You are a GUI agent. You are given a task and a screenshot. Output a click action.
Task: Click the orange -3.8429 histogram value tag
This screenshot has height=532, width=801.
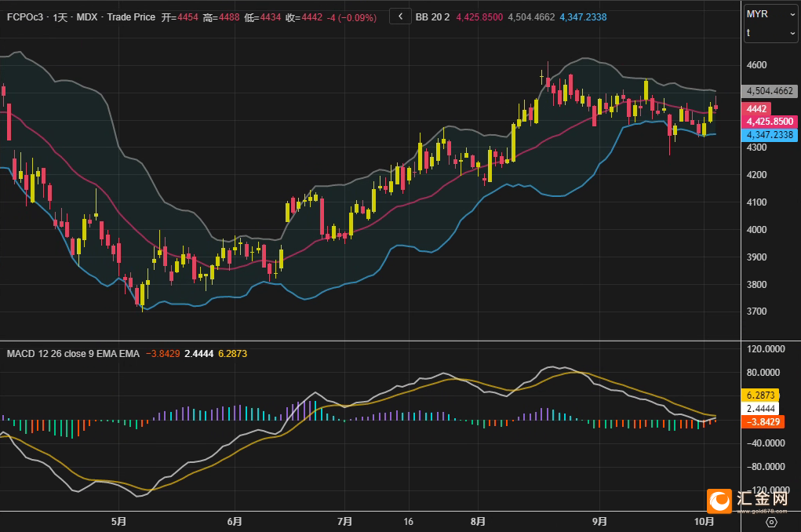click(x=760, y=421)
